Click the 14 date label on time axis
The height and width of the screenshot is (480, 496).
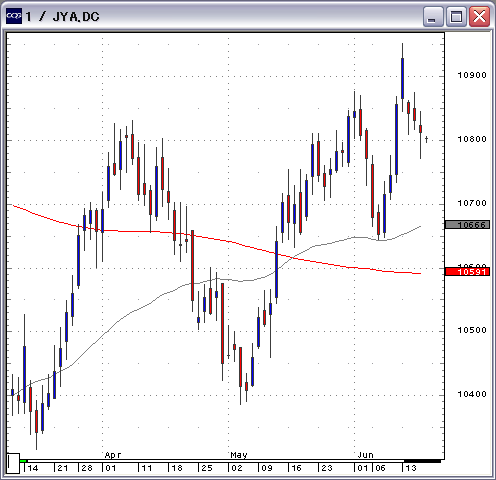click(33, 468)
